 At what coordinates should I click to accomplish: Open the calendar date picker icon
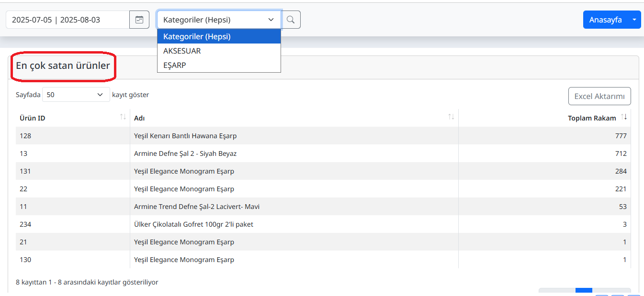[139, 20]
